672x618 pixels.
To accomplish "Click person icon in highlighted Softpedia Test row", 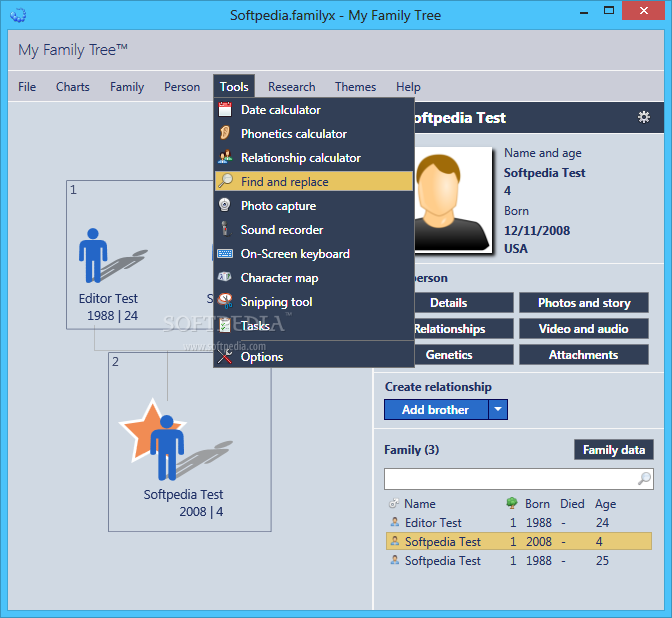I will (x=395, y=541).
